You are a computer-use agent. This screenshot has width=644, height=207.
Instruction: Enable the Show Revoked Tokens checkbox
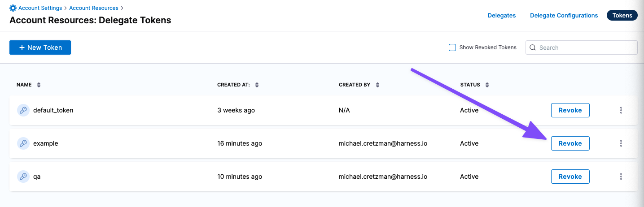point(452,47)
